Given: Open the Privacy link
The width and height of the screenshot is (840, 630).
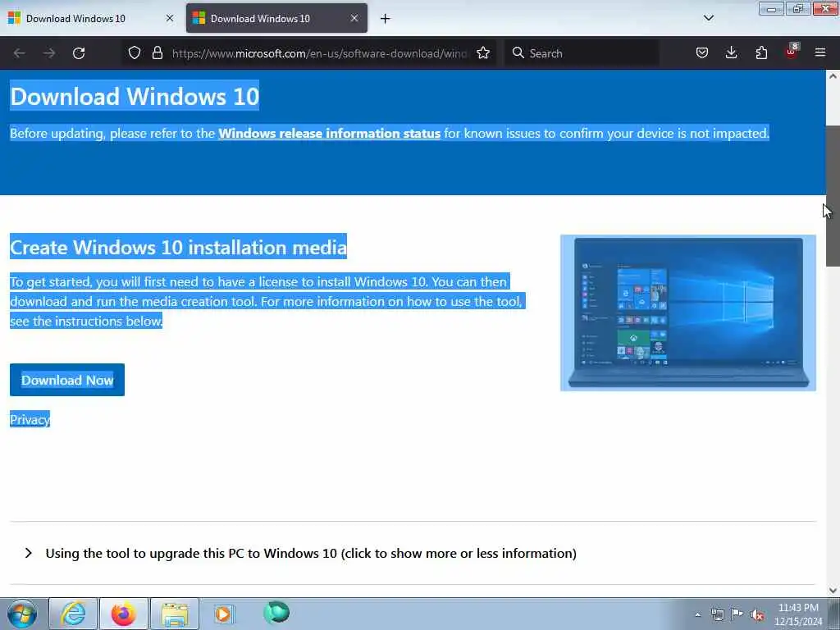Looking at the screenshot, I should [x=30, y=419].
